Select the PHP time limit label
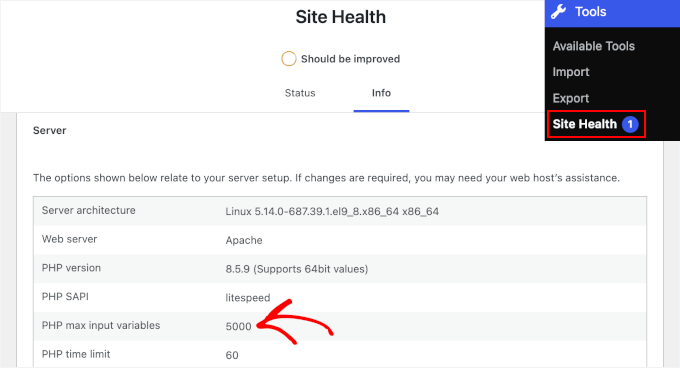Image resolution: width=680 pixels, height=368 pixels. (x=76, y=354)
